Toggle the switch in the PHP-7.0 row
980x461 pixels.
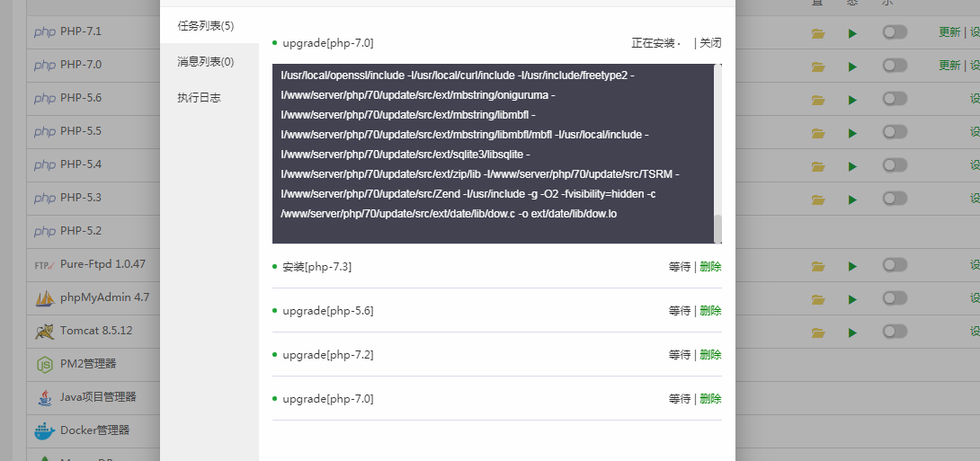[895, 65]
